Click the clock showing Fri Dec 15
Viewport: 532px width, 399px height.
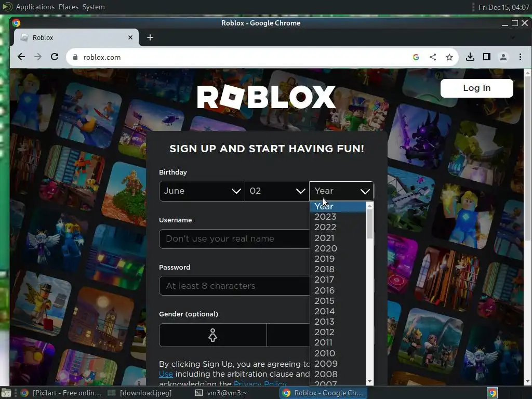[x=503, y=7]
